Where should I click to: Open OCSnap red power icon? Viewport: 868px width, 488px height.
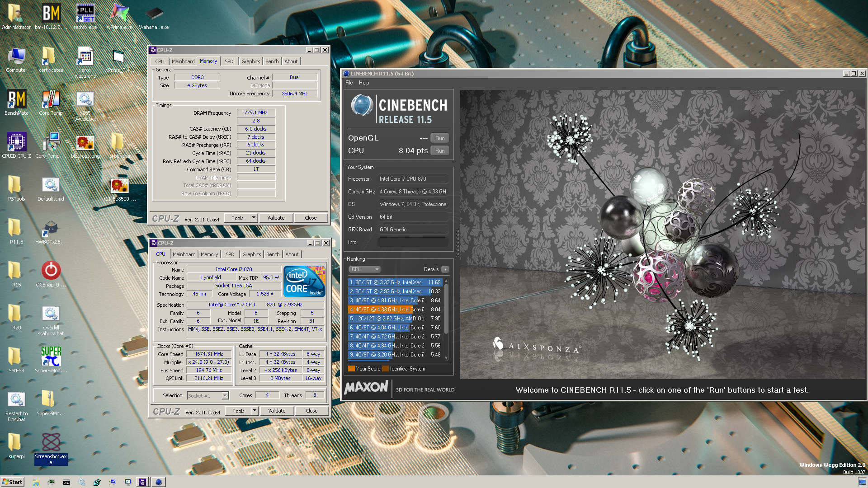pyautogui.click(x=51, y=274)
